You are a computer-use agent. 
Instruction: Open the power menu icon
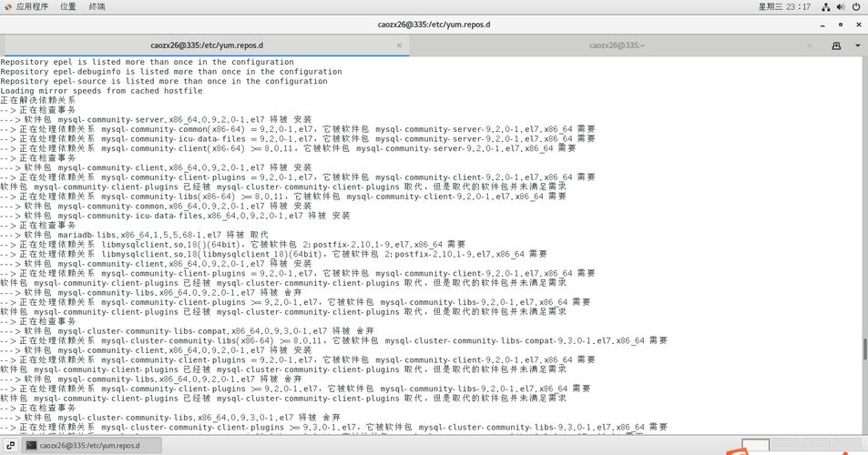(856, 7)
